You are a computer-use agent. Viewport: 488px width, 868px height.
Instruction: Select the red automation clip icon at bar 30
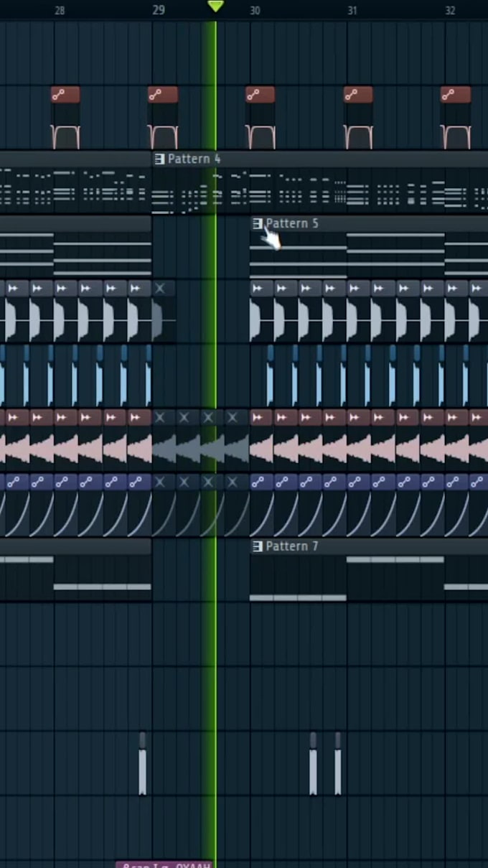(x=261, y=95)
